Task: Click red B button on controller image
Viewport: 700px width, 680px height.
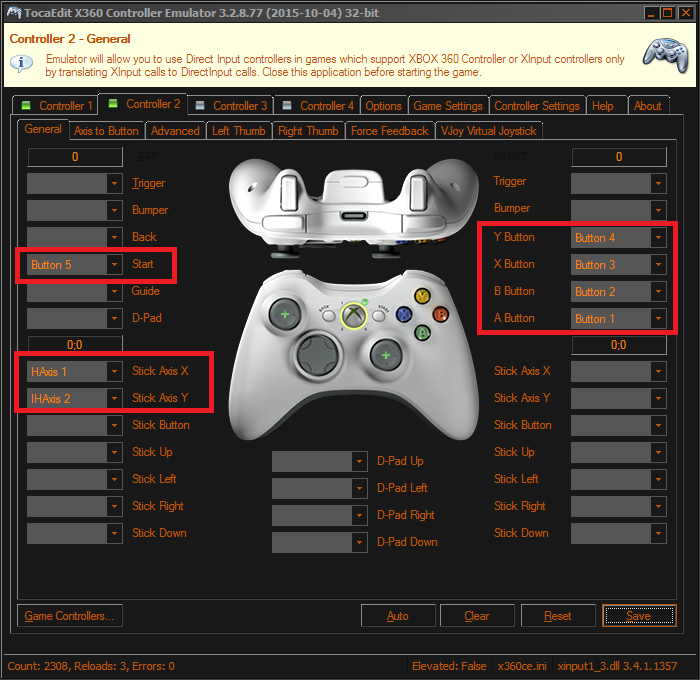Action: click(x=441, y=314)
